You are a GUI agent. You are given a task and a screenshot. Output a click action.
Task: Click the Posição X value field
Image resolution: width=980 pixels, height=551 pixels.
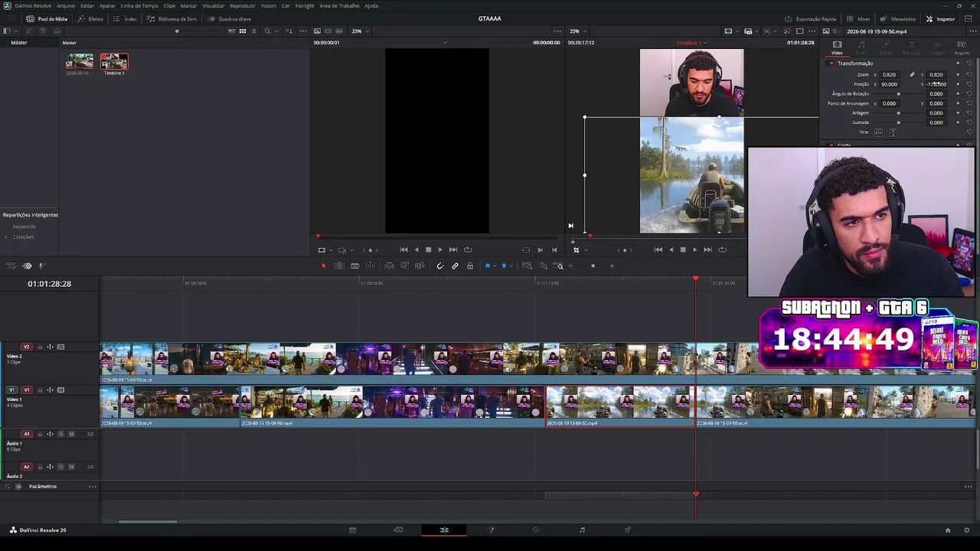(x=889, y=84)
